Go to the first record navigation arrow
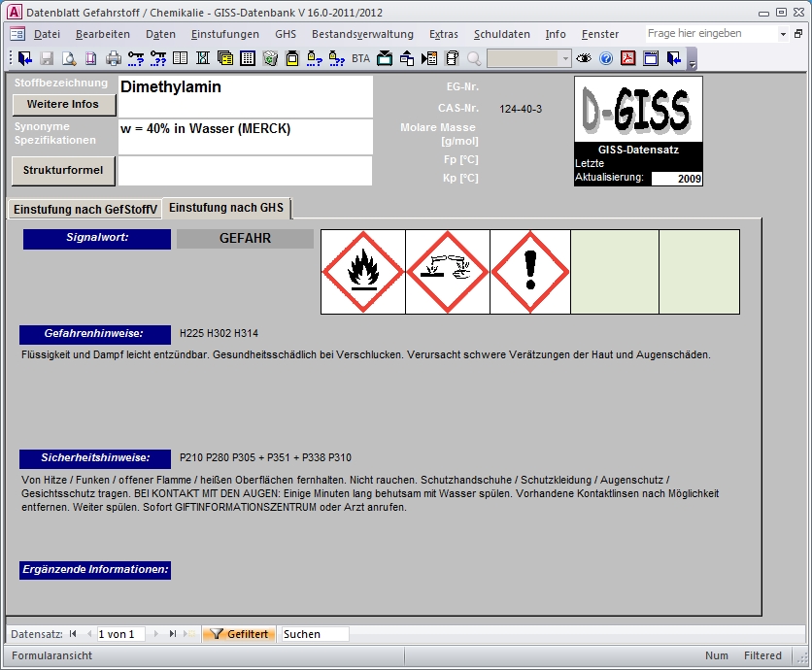The image size is (812, 670). point(73,634)
